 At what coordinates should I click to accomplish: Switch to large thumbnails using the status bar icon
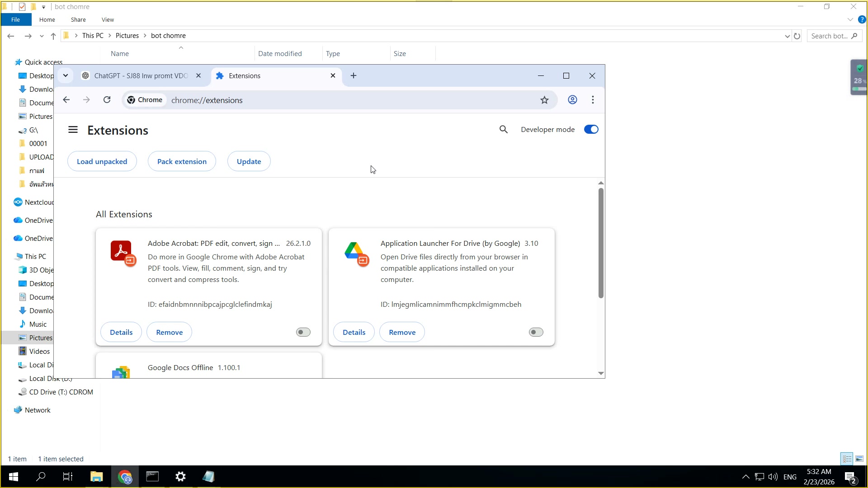[x=859, y=459]
